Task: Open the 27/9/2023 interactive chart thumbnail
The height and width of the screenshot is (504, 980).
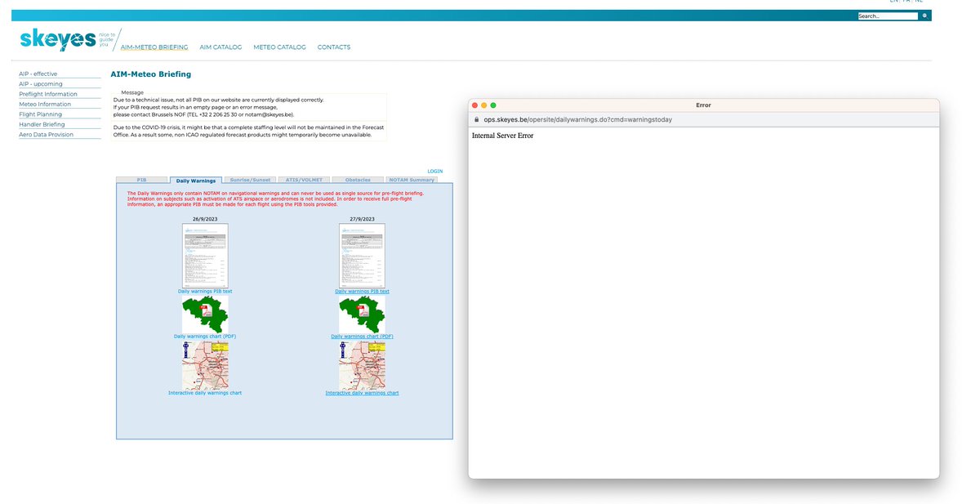Action: click(x=362, y=365)
